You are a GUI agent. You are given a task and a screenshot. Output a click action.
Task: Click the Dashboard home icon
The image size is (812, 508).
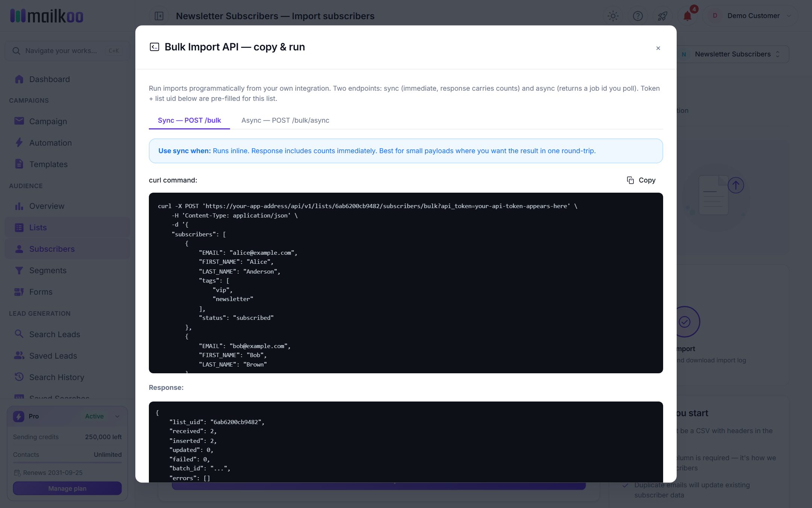pyautogui.click(x=19, y=79)
